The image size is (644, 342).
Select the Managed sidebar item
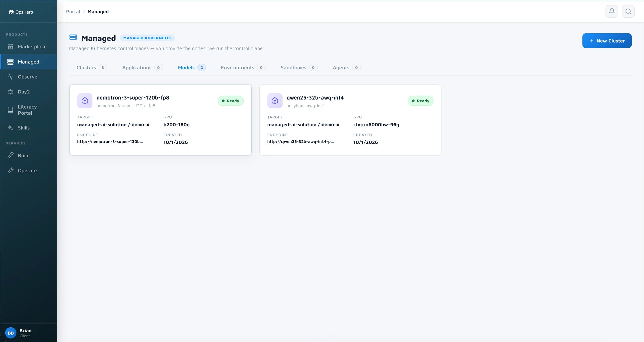tap(28, 62)
